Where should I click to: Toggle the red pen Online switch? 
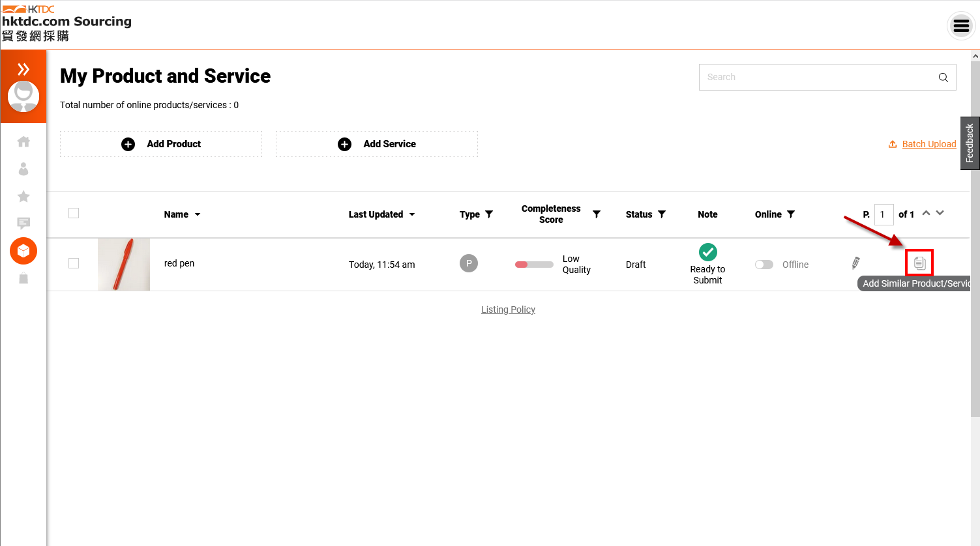click(x=764, y=265)
